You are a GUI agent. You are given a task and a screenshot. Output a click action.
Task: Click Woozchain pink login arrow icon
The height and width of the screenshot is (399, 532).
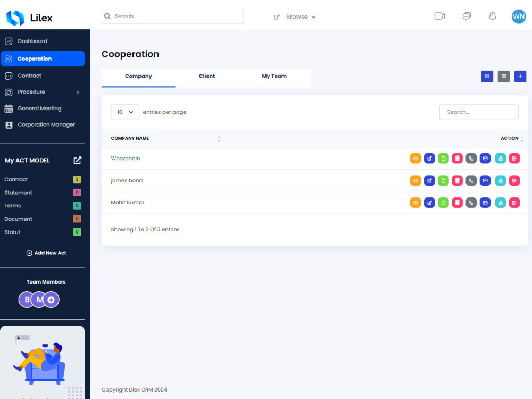[514, 159]
